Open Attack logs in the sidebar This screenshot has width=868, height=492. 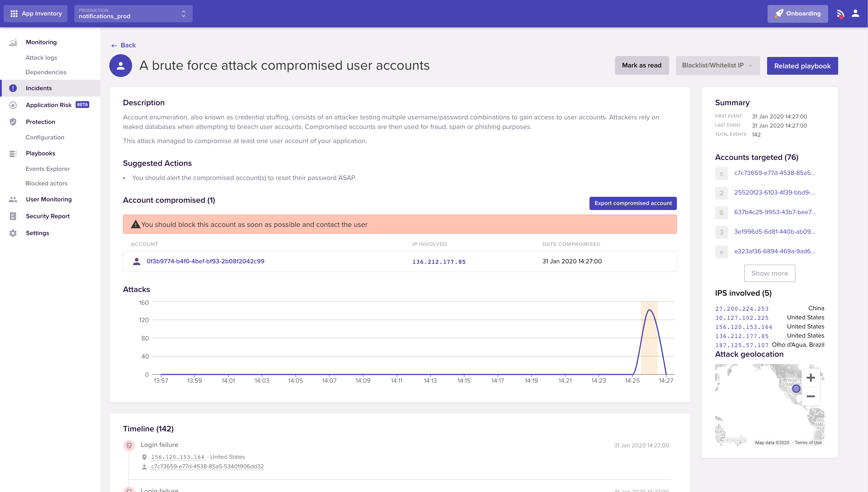tap(41, 58)
